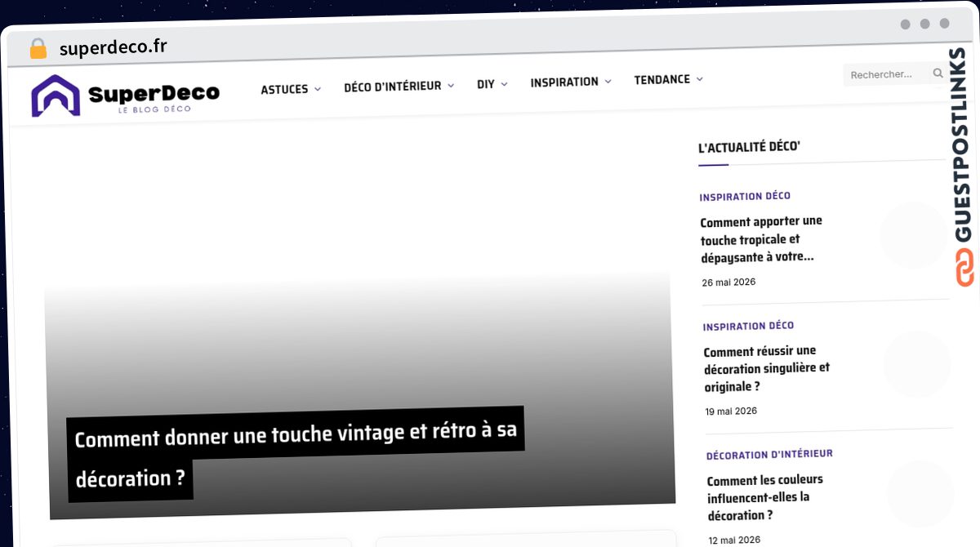
Task: Click the search magnifier icon
Action: coord(938,73)
